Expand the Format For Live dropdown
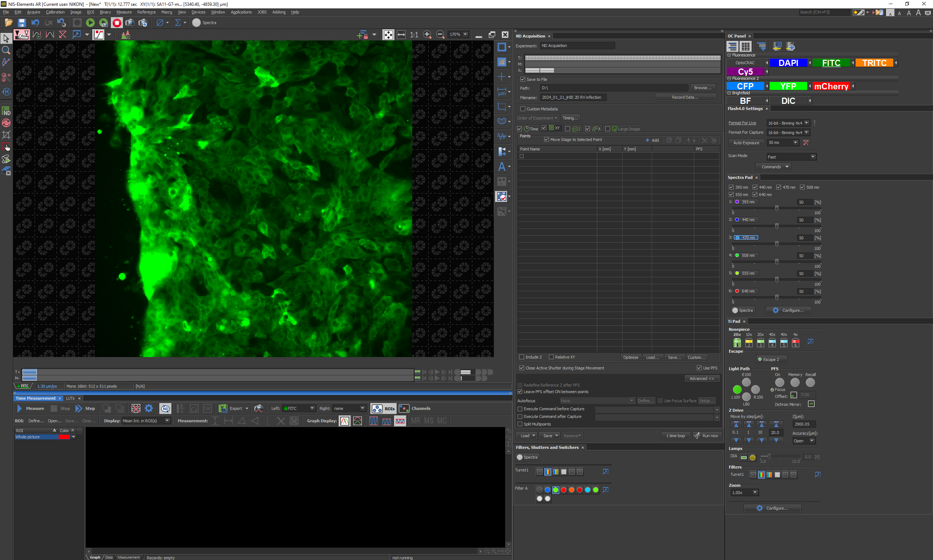This screenshot has width=933, height=560. (806, 123)
